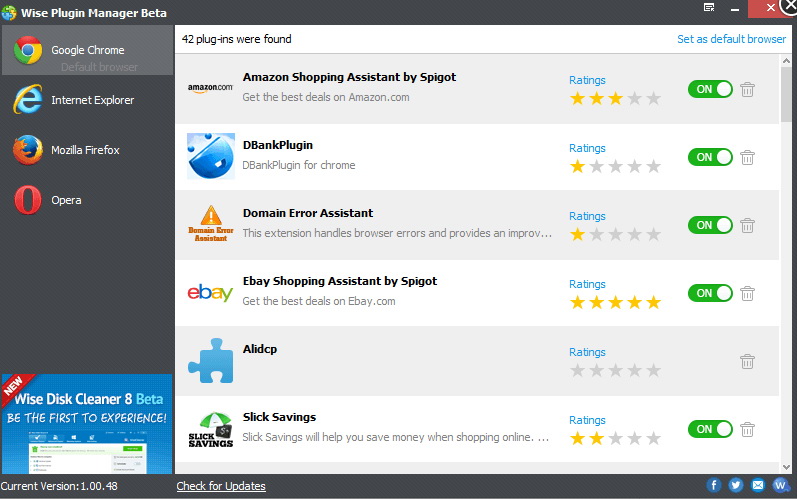Delete Slick Savings with its trash icon

point(747,429)
